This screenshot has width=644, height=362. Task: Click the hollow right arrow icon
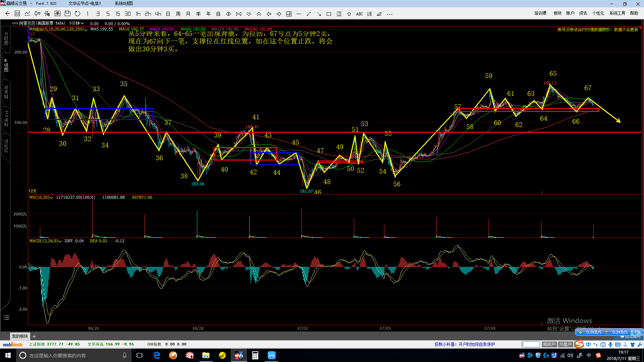tap(279, 14)
